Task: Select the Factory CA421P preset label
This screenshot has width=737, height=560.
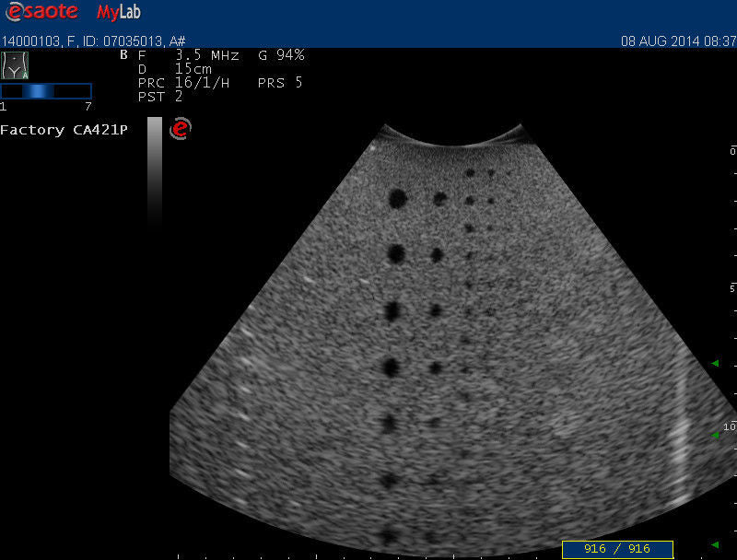Action: (x=64, y=130)
